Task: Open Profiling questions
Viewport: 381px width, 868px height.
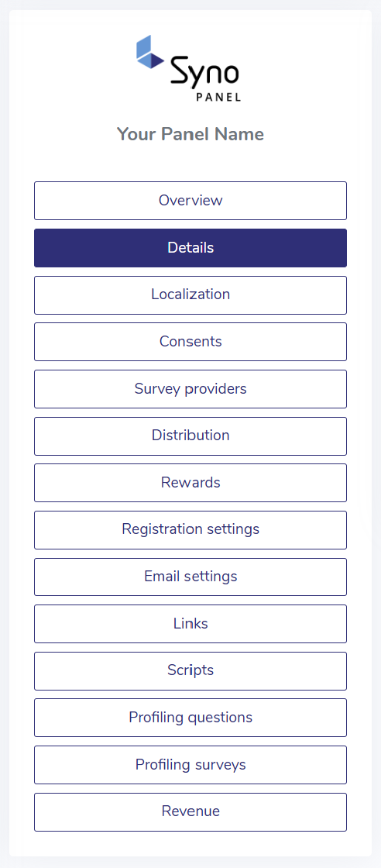Action: (x=190, y=718)
